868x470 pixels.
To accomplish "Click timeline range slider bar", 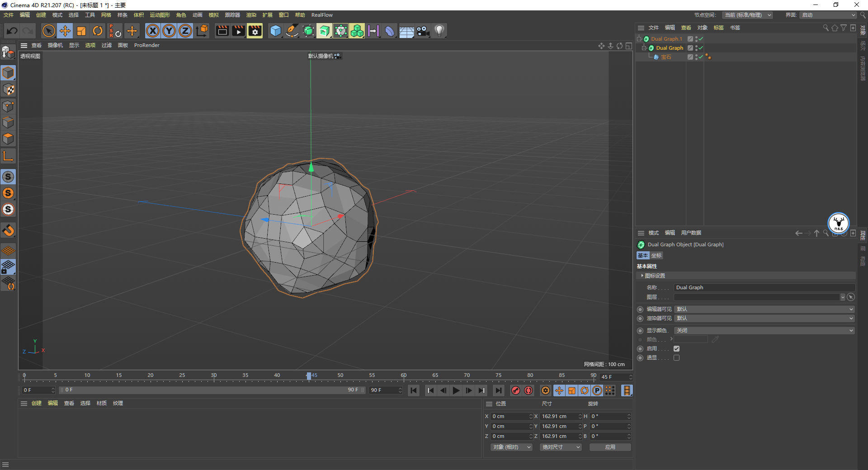I will [x=212, y=390].
